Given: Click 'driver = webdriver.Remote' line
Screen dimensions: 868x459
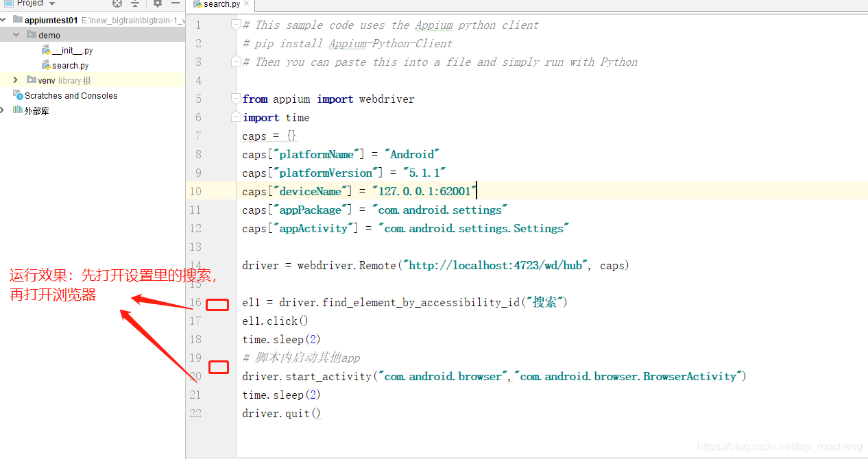Looking at the screenshot, I should click(436, 265).
